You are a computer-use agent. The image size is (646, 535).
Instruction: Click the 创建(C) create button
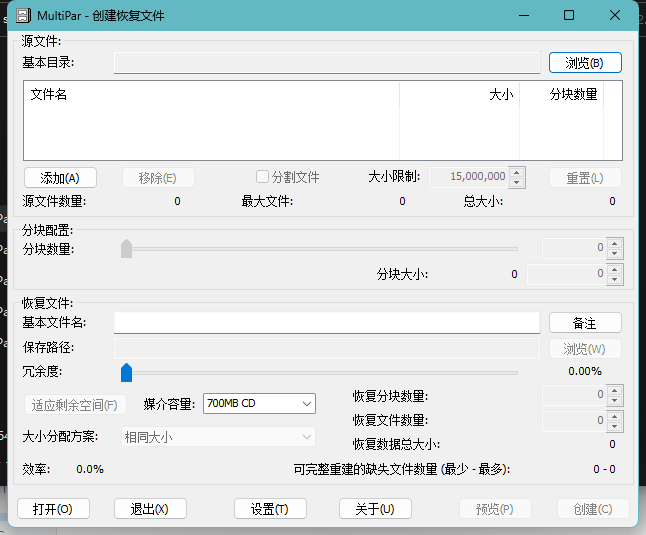pos(593,509)
